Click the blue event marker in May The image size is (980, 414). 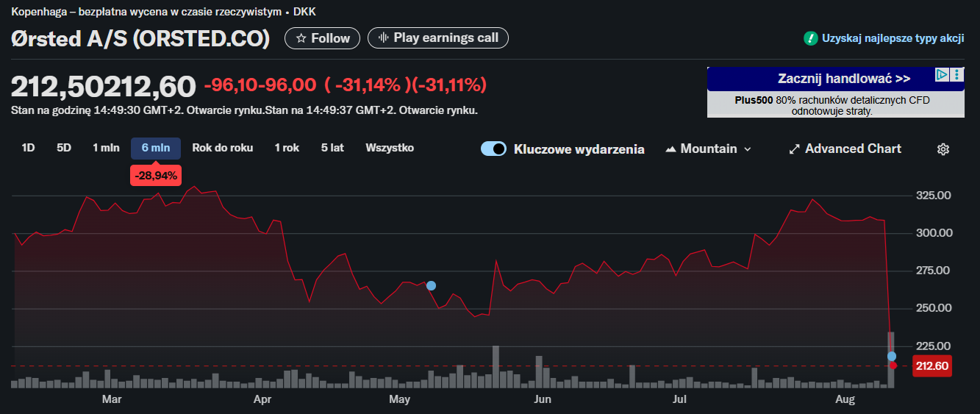tap(432, 285)
